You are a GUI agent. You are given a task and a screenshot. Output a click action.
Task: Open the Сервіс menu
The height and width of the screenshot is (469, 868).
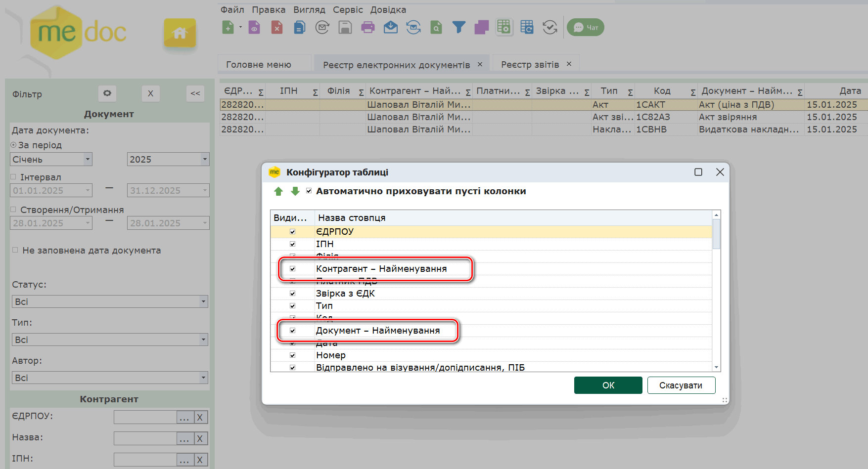pyautogui.click(x=348, y=10)
